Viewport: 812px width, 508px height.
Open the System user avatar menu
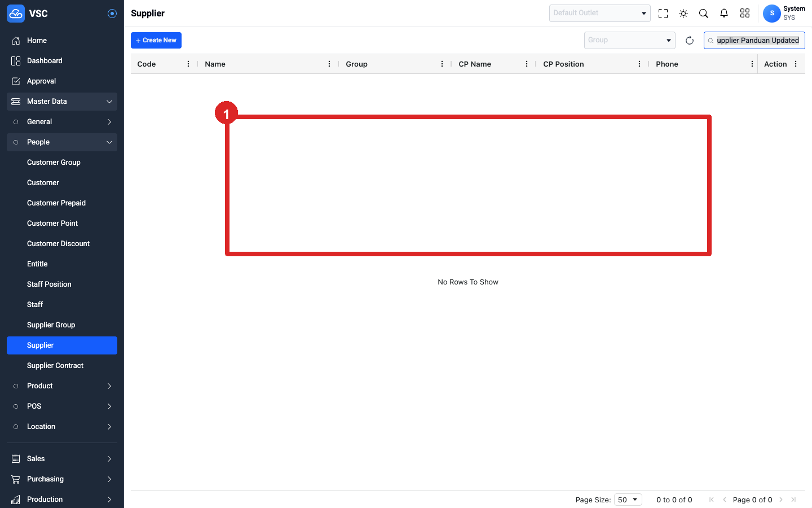pyautogui.click(x=772, y=14)
